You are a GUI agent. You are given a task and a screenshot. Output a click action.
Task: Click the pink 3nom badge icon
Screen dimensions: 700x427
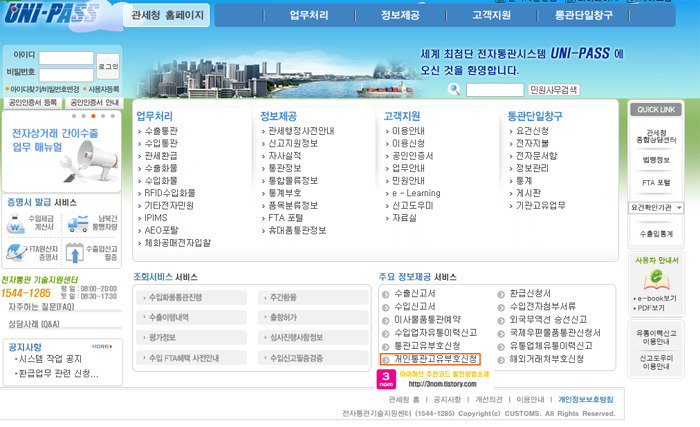click(x=386, y=379)
